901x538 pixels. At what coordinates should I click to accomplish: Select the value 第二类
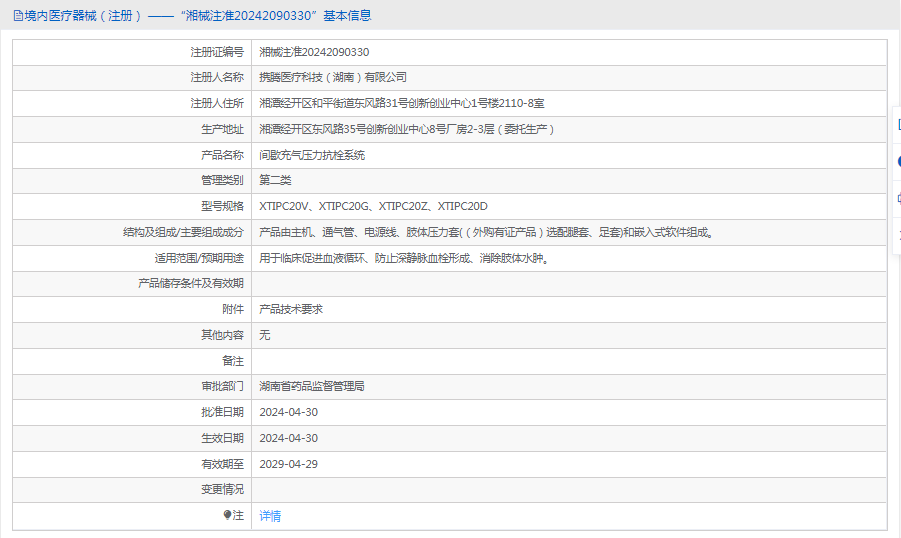[275, 180]
